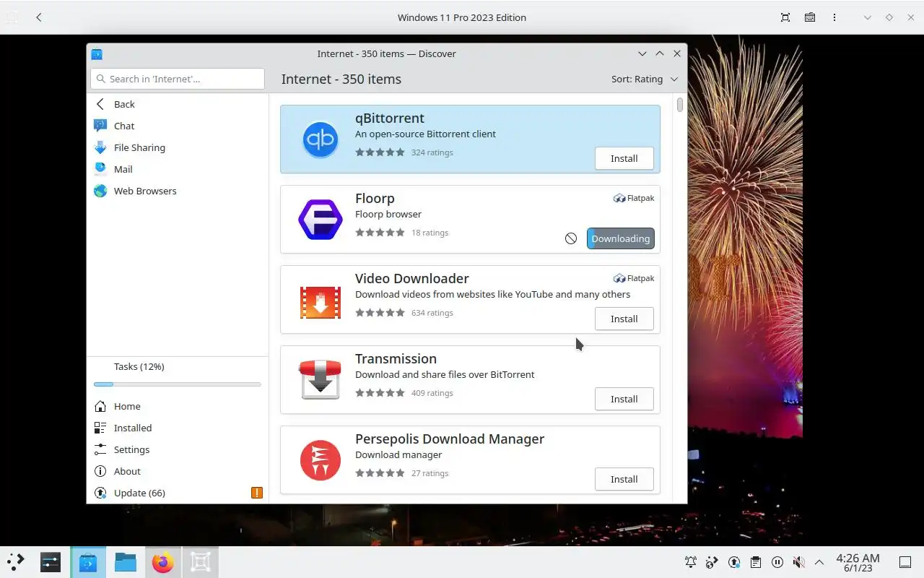Click the Floorp browser logo icon
The image size is (924, 578).
pos(320,219)
